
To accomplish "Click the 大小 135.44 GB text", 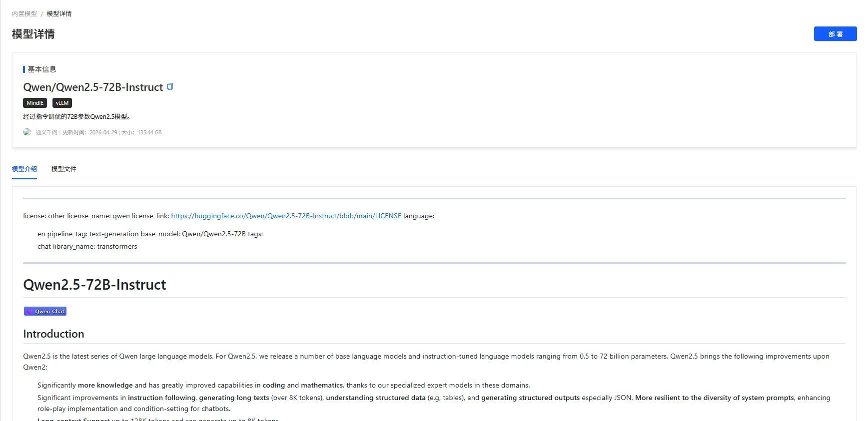I will pyautogui.click(x=141, y=132).
